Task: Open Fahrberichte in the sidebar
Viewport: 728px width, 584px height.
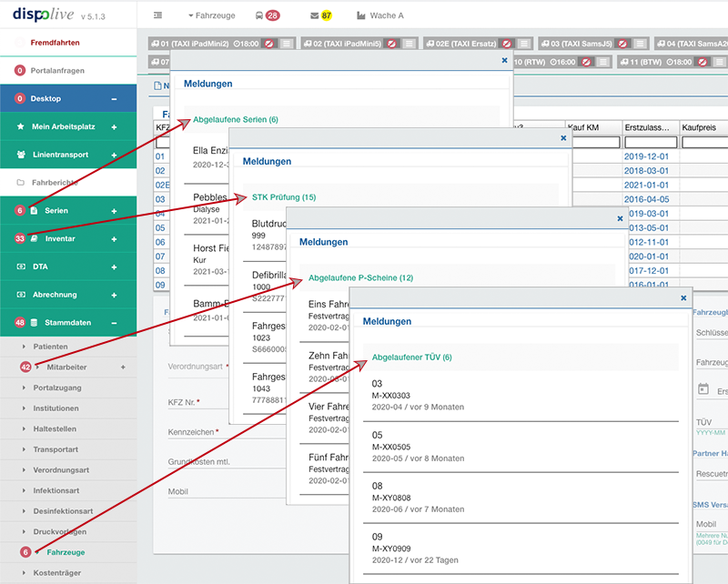Action: click(x=56, y=183)
